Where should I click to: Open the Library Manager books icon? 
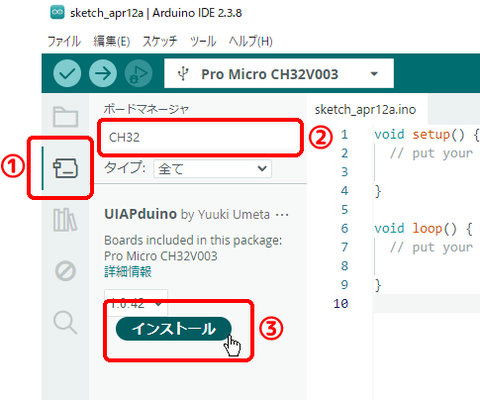pyautogui.click(x=65, y=220)
